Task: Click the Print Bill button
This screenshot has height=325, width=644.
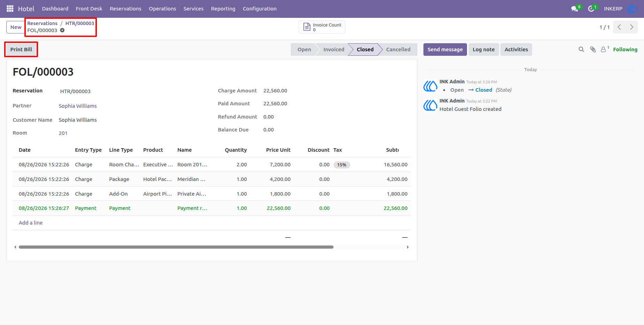Action: [x=21, y=50]
